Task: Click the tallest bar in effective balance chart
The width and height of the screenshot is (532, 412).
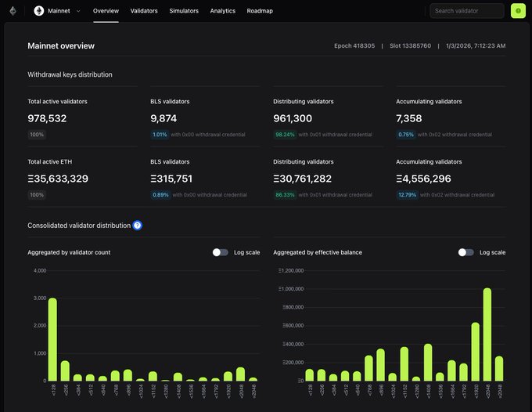Action: pyautogui.click(x=487, y=334)
